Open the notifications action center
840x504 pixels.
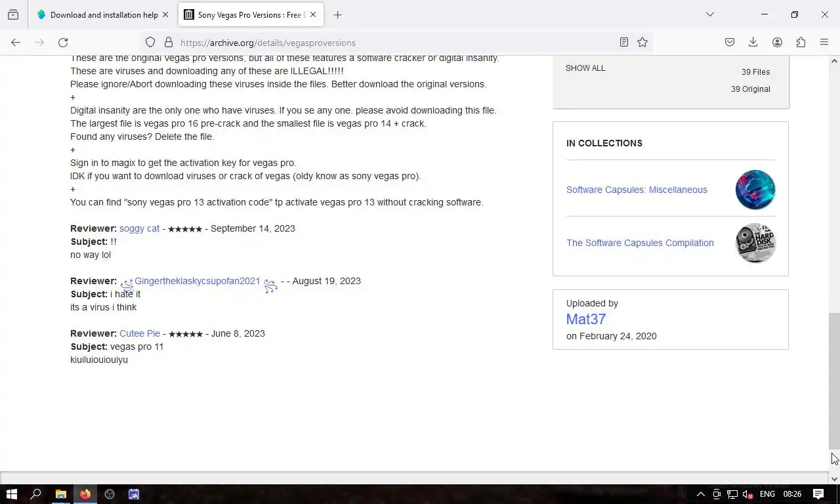click(x=818, y=494)
